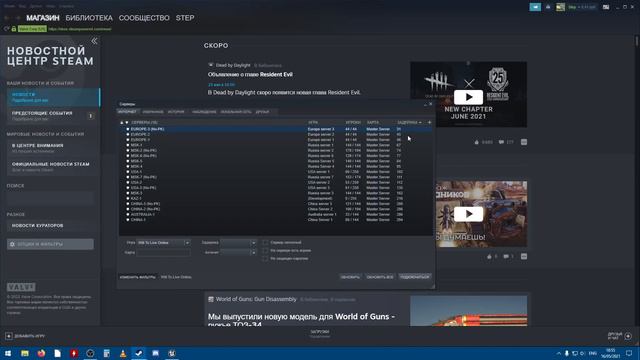Screen dimensions: 640x360
Task: Open the СООБЩЕСТВО community tab
Action: click(x=144, y=18)
